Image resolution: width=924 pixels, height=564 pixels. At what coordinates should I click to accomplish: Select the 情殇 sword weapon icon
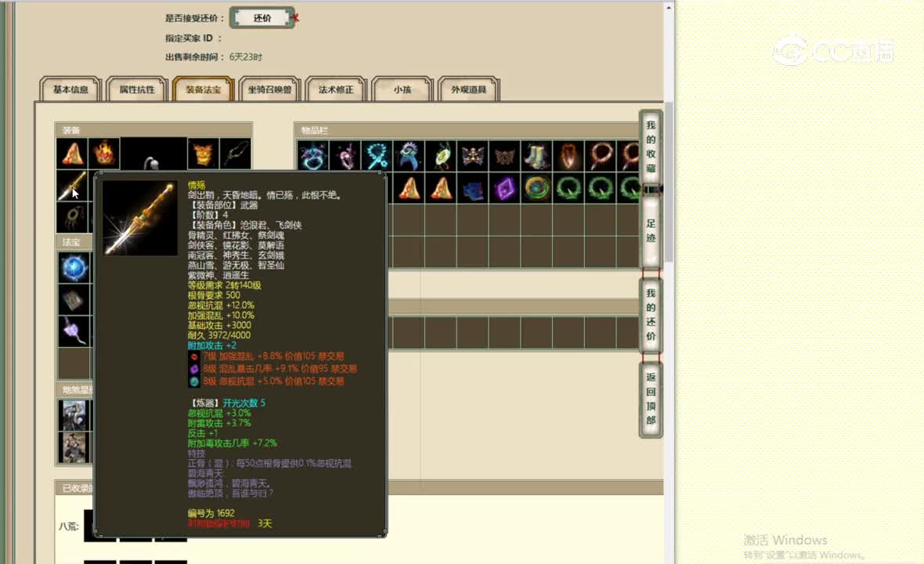pyautogui.click(x=73, y=186)
